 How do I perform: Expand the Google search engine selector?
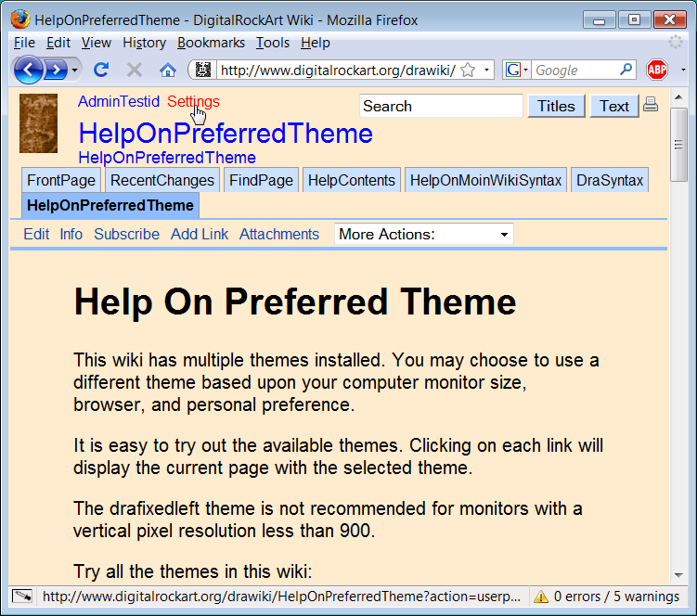click(x=516, y=71)
